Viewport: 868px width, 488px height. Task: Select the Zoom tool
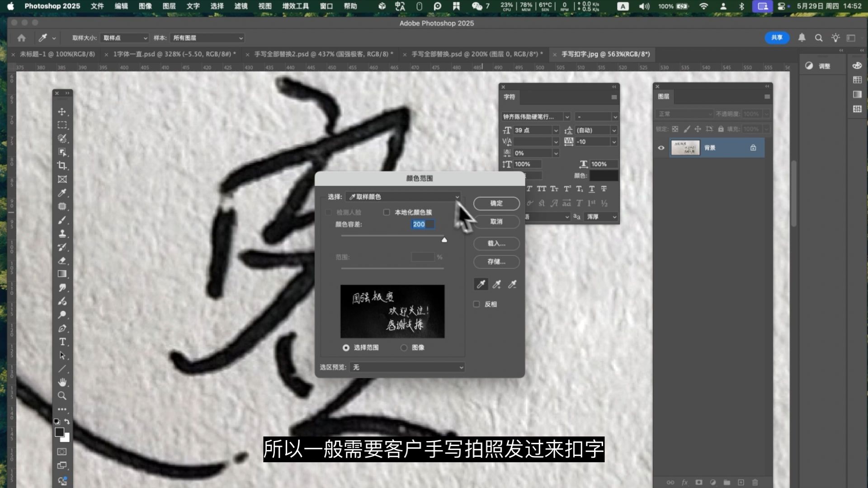pyautogui.click(x=62, y=396)
